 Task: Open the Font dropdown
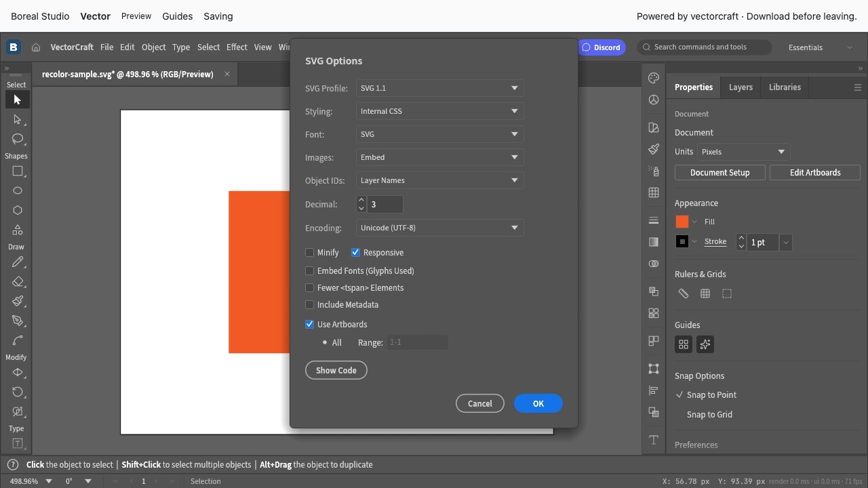coord(440,134)
